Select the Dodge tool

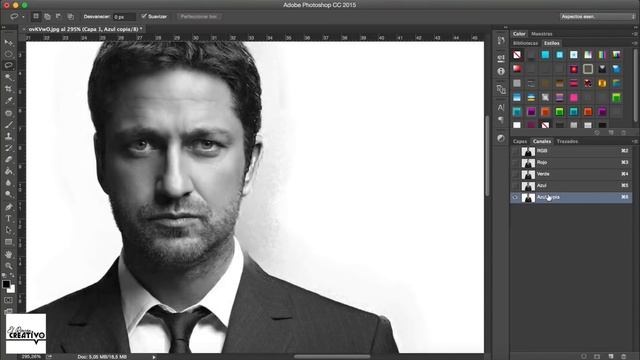click(8, 194)
